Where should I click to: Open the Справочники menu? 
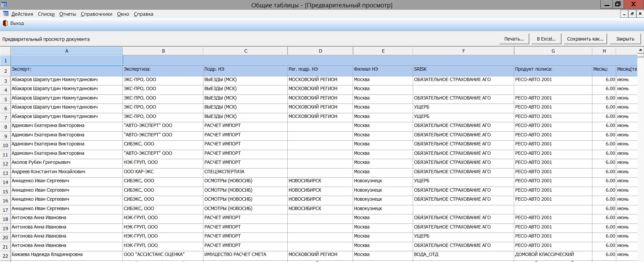(97, 14)
